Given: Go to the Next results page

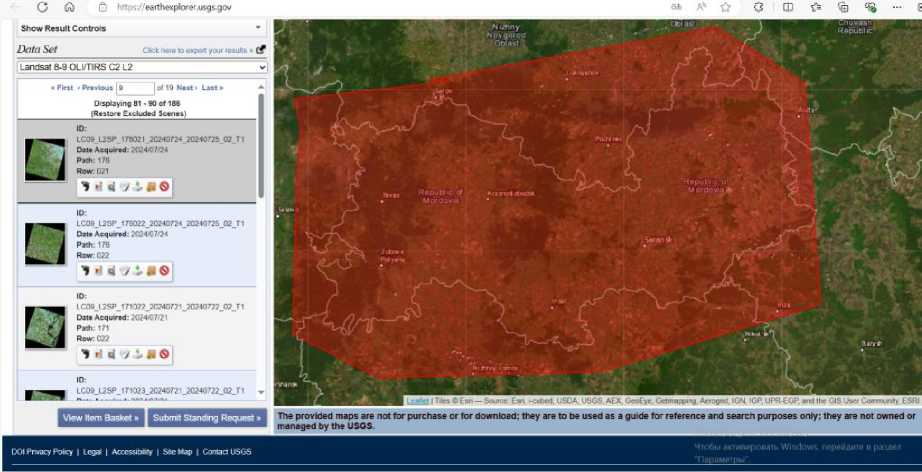Looking at the screenshot, I should tap(187, 88).
